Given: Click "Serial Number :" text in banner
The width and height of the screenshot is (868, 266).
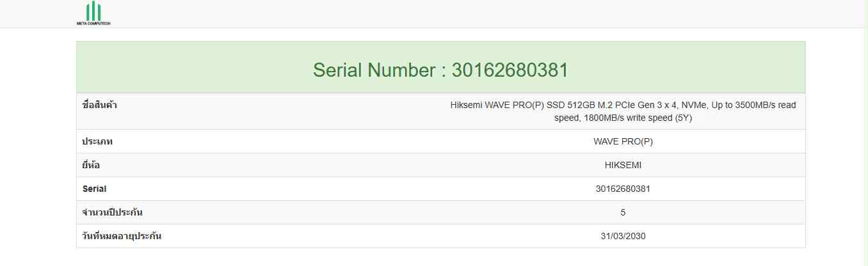Looking at the screenshot, I should click(380, 70).
